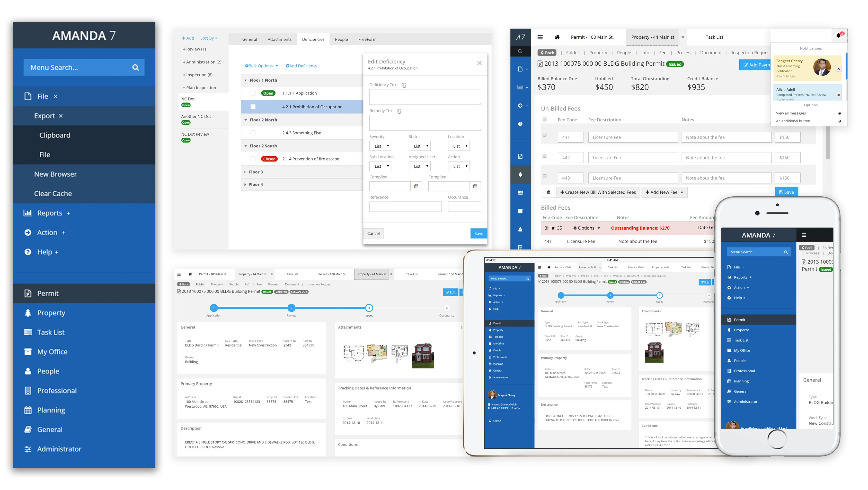Tick the checkbox for 1.1.1.1 Application

(x=253, y=93)
